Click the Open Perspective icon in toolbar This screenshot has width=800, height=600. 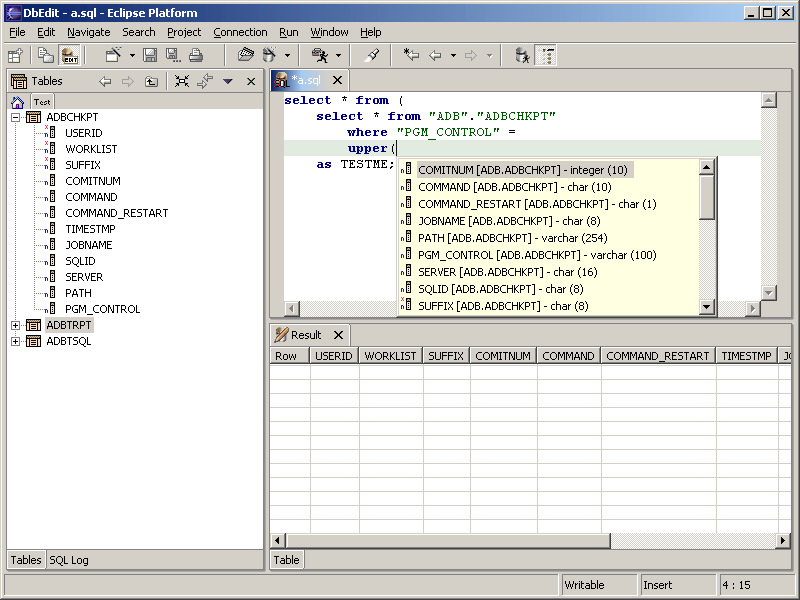15,55
